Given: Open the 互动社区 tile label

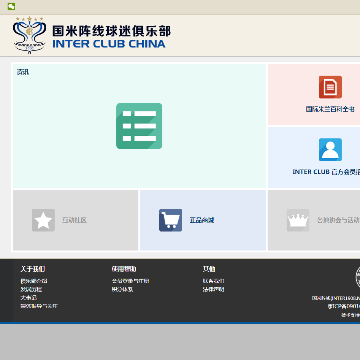Looking at the screenshot, I should click(74, 220).
